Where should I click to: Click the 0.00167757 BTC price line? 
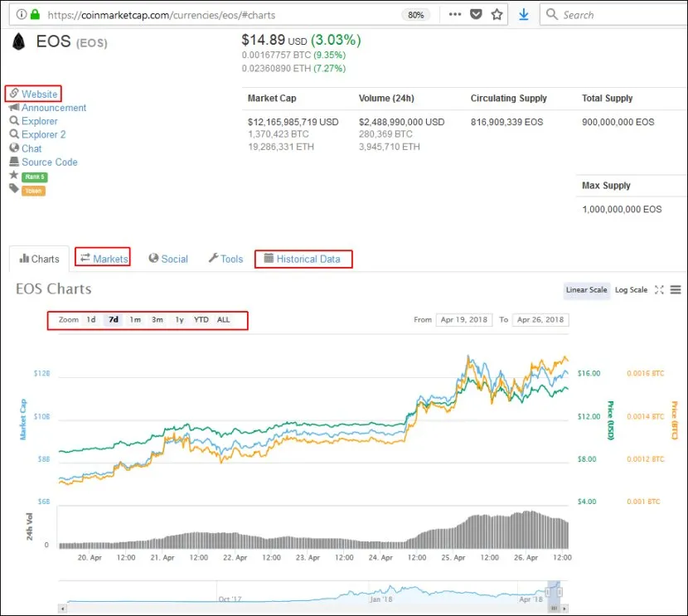[x=293, y=55]
